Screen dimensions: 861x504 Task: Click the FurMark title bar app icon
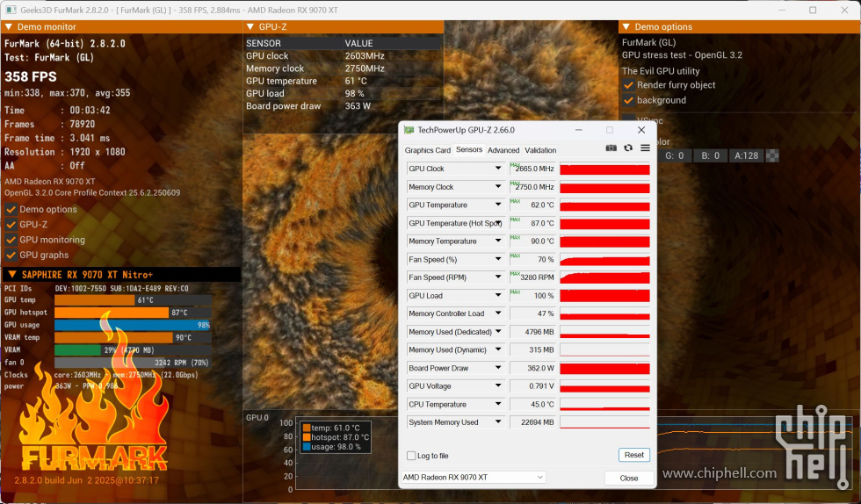click(x=10, y=10)
